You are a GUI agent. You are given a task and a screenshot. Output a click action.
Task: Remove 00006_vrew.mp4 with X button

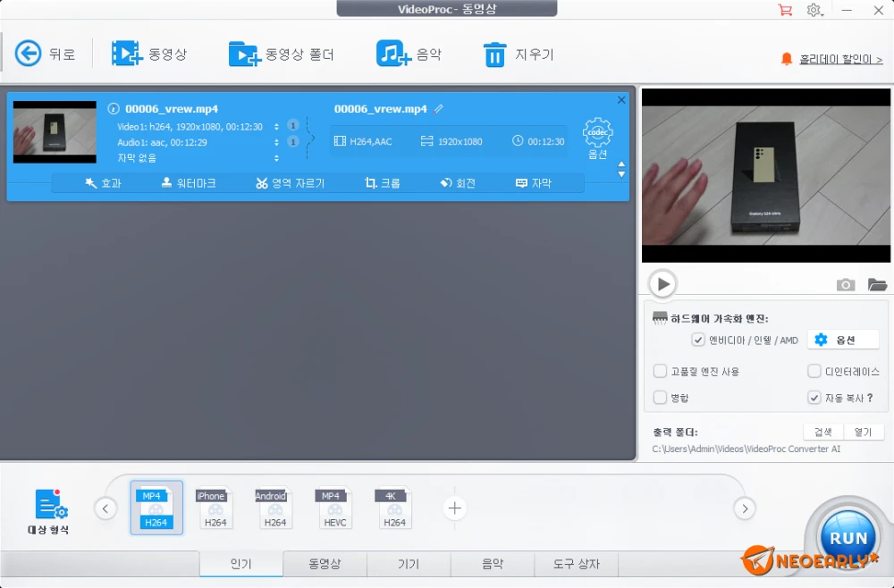click(621, 100)
